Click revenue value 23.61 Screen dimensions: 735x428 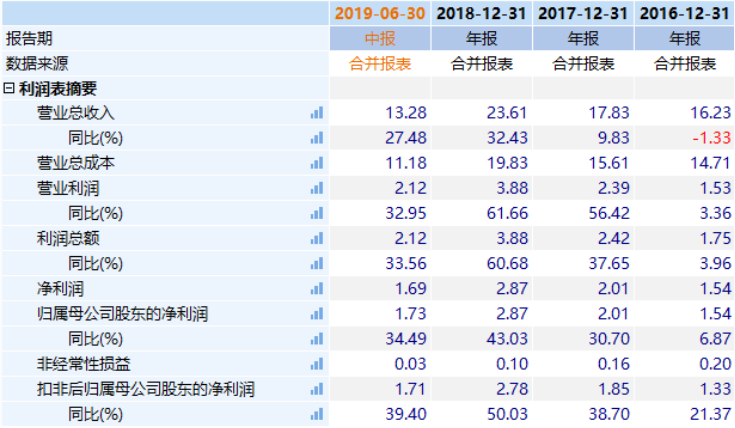(x=507, y=113)
